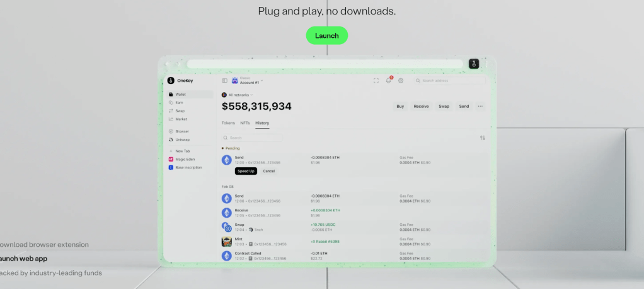Open the more options ellipsis menu
This screenshot has height=289, width=644.
point(480,107)
